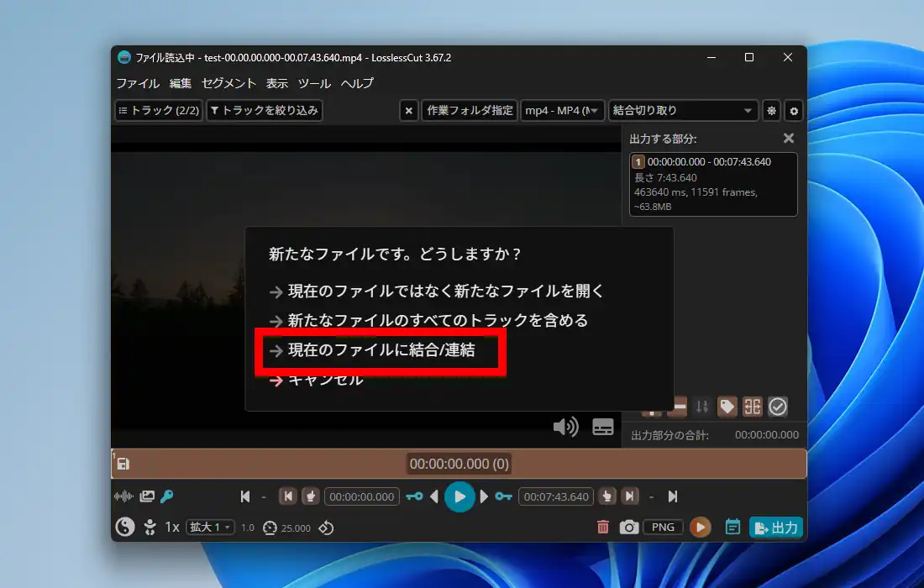Screen dimensions: 924x588
Task: Click the segment tag icon
Action: (x=727, y=407)
